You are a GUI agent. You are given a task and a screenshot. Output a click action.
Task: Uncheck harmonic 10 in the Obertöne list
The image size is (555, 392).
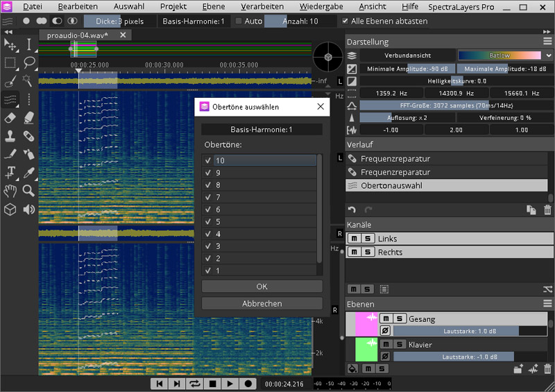(208, 161)
